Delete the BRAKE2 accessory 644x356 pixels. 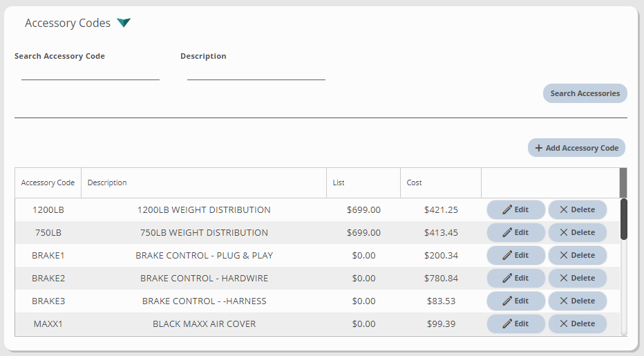pyautogui.click(x=578, y=279)
